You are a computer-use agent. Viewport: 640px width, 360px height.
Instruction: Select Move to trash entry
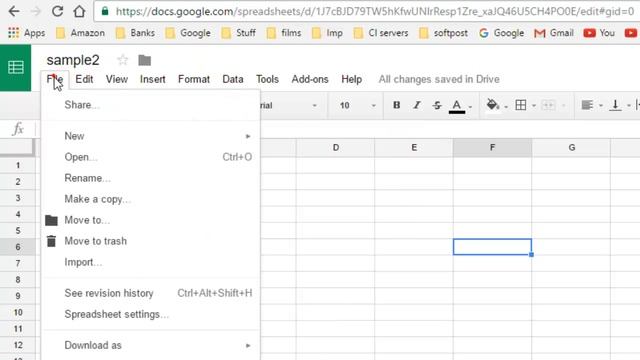(x=150, y=241)
